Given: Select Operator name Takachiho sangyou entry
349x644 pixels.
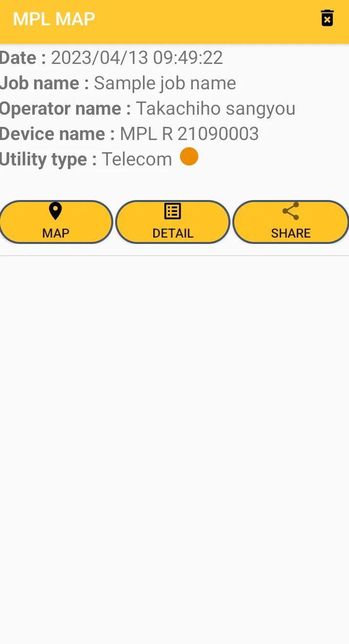Looking at the screenshot, I should coord(147,108).
